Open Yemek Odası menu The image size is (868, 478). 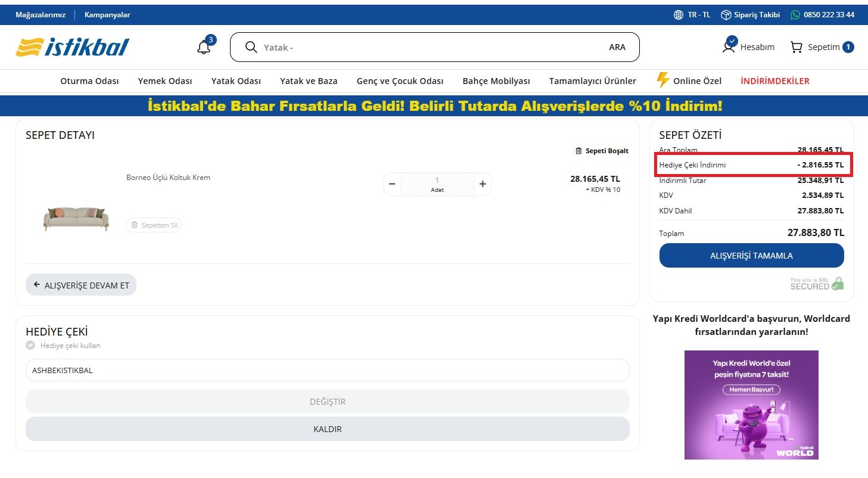(x=165, y=81)
